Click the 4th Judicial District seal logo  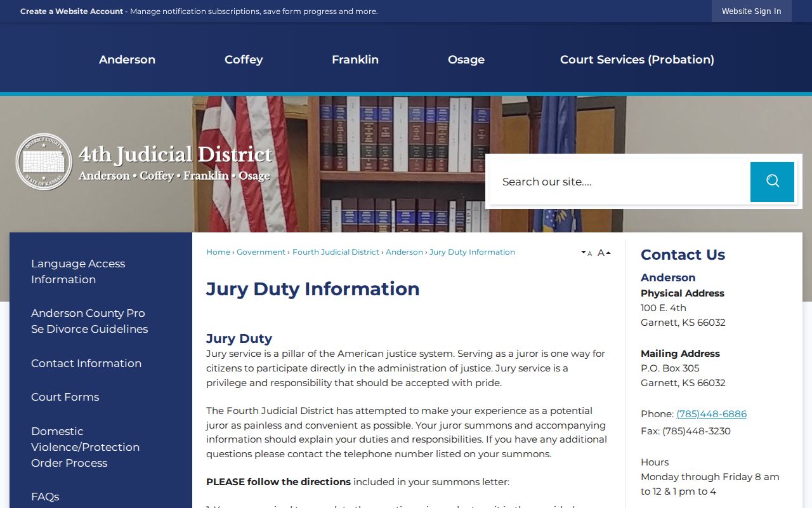pos(44,162)
